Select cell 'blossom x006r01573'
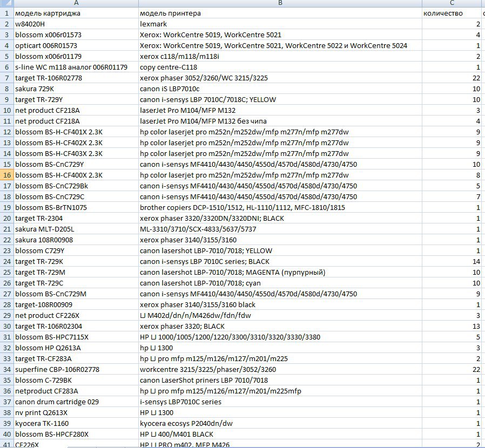 (x=76, y=35)
